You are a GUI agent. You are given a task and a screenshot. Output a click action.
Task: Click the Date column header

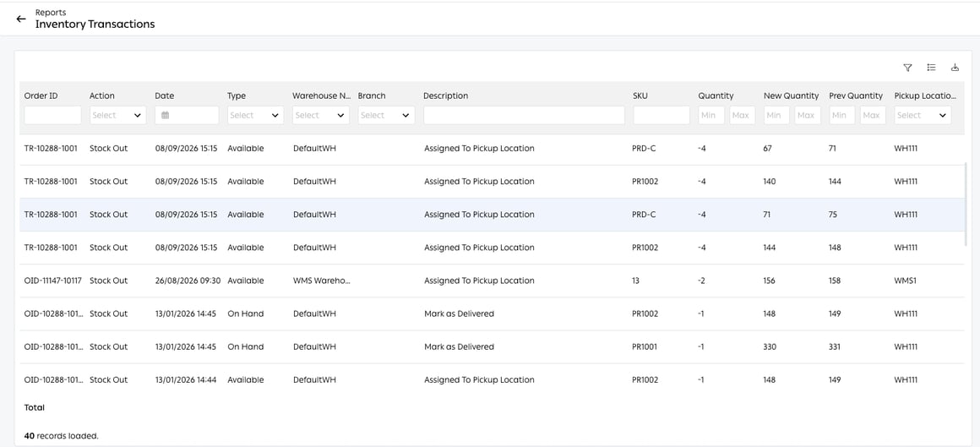tap(165, 95)
